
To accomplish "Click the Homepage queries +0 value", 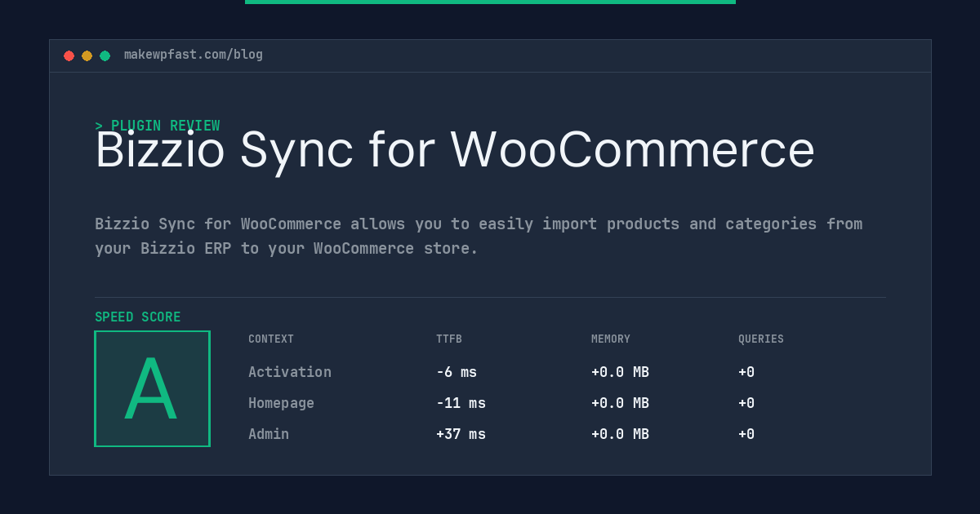I will click(746, 403).
